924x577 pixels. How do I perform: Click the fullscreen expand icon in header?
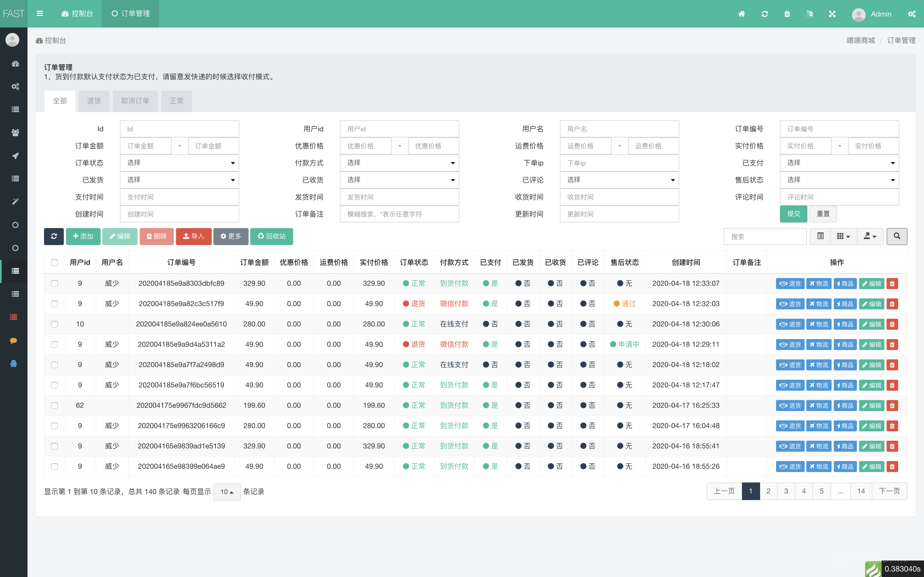point(832,14)
